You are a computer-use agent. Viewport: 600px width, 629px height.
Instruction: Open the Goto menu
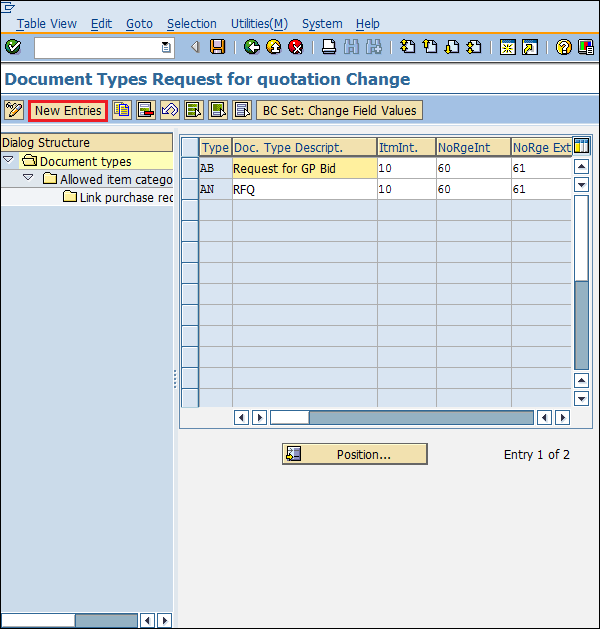tap(139, 24)
